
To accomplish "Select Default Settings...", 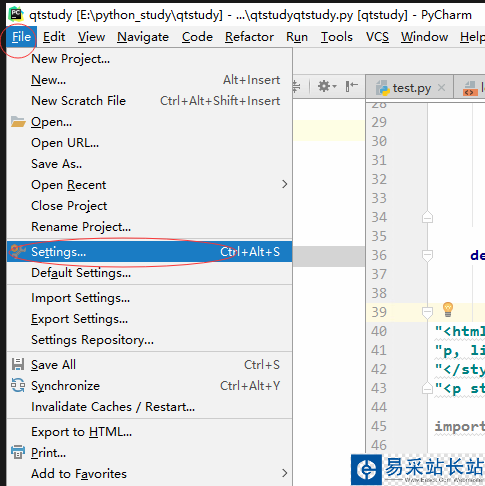I will tap(149, 273).
